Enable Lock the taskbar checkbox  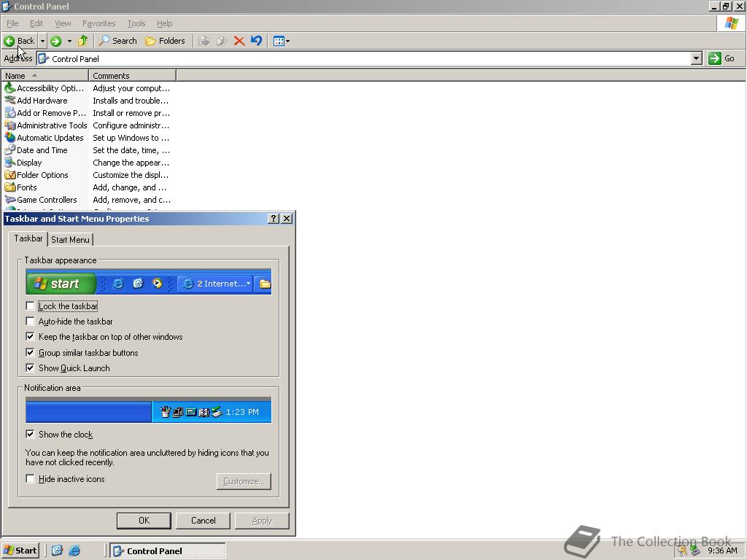click(x=30, y=306)
